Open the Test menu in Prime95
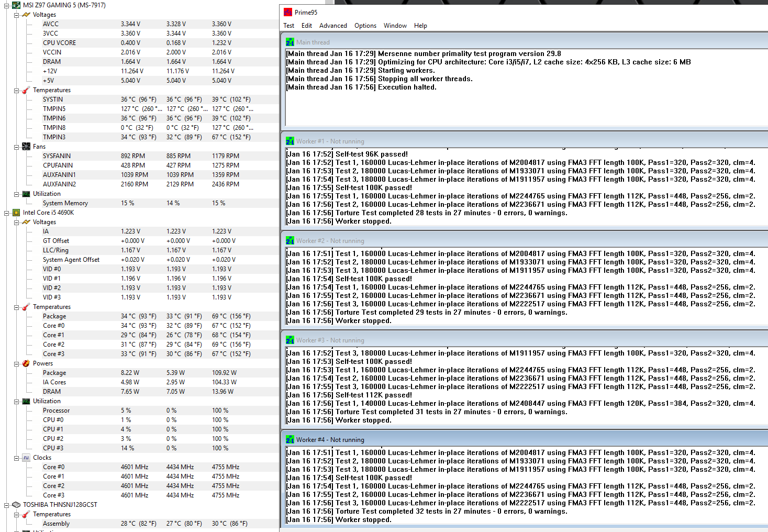 coord(289,26)
